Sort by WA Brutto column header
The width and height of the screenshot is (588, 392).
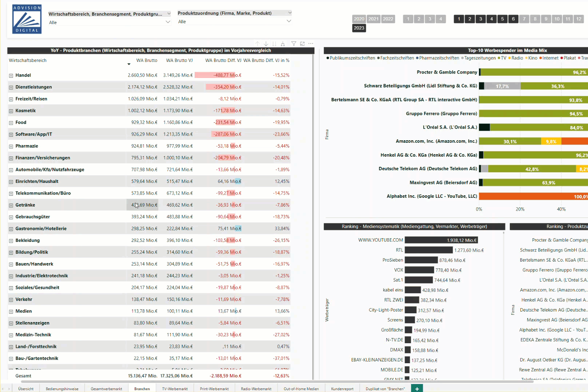point(147,60)
